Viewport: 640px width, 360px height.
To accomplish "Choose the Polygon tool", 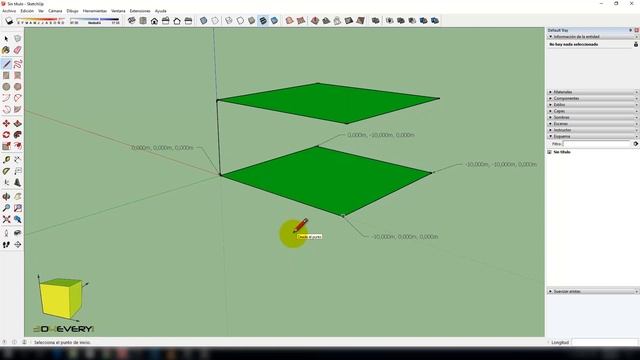I will [x=18, y=87].
